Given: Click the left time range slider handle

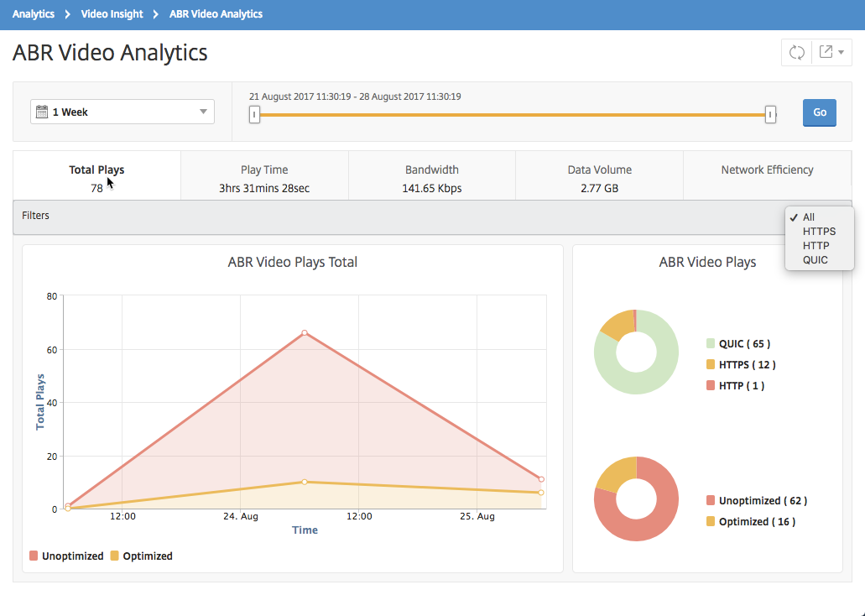Looking at the screenshot, I should (254, 115).
